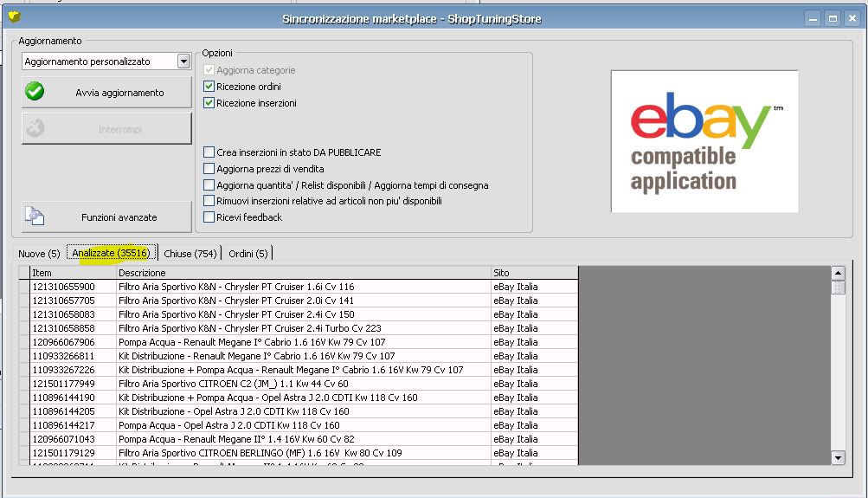Click row selector of item 121310655900
This screenshot has width=868, height=498.
tap(24, 287)
